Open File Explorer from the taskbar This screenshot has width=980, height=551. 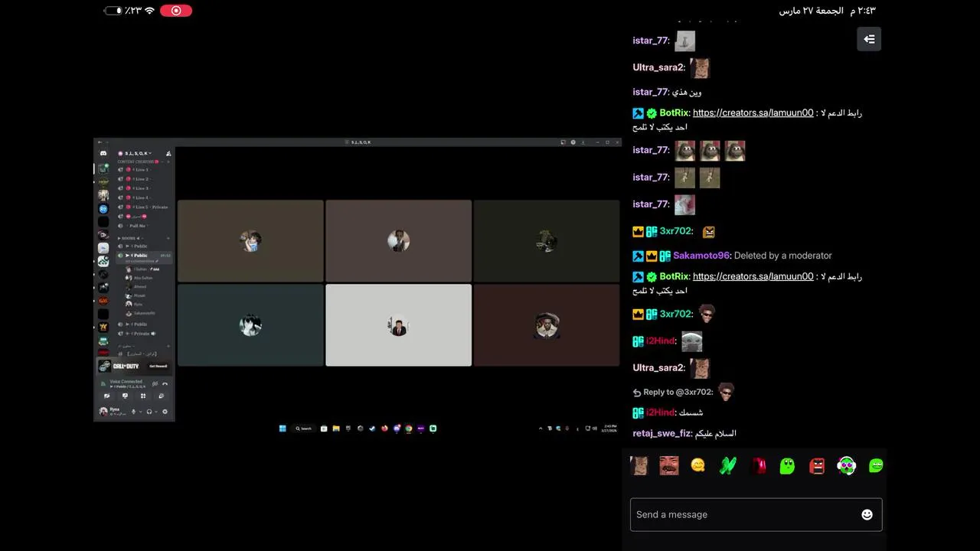click(x=336, y=429)
